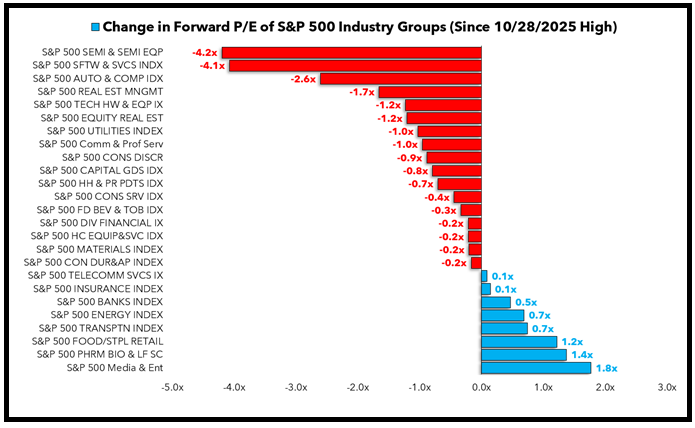
Task: Click the blue legend square beside chart title
Action: coord(94,25)
